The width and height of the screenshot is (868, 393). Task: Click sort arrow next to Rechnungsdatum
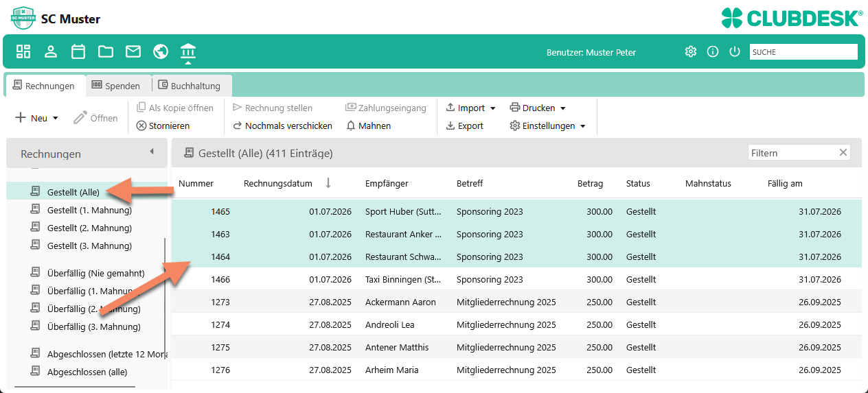tap(328, 183)
